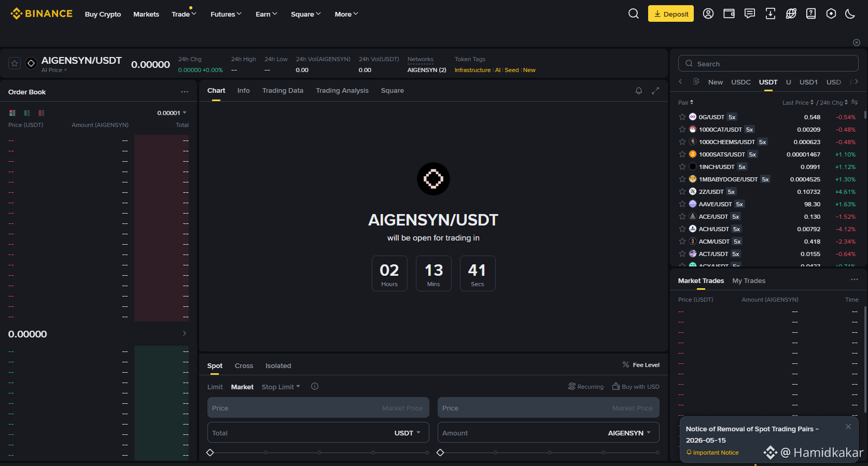Star the 1000CAT/USDT pair

tap(682, 130)
